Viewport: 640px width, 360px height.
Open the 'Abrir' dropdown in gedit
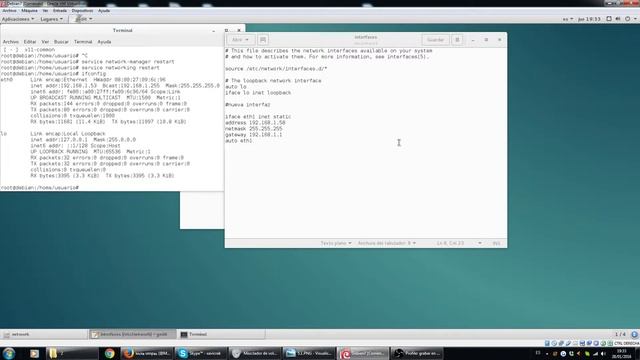coord(241,40)
